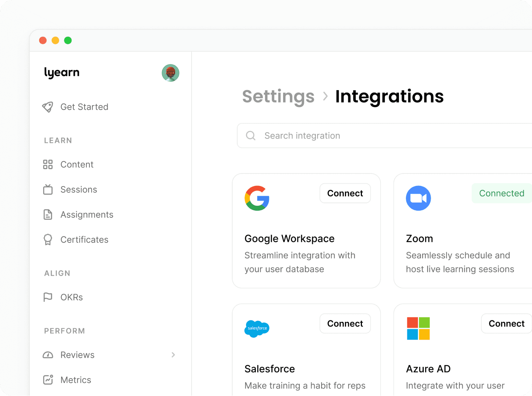This screenshot has height=396, width=532.
Task: Click the PERFORM section header
Action: pyautogui.click(x=64, y=331)
